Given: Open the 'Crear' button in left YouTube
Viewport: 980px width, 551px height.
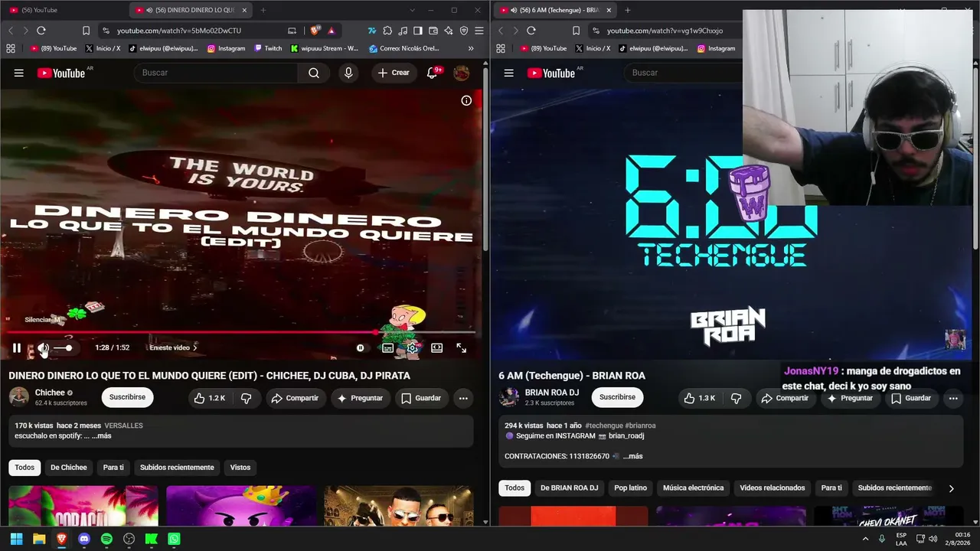Looking at the screenshot, I should 394,73.
